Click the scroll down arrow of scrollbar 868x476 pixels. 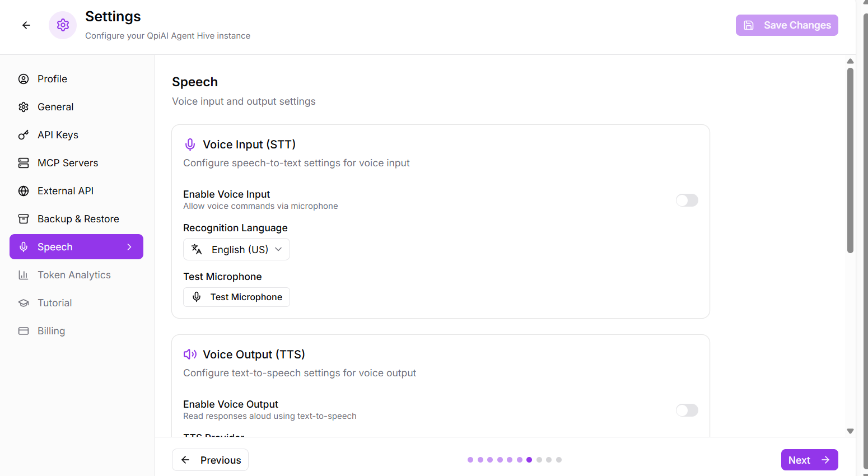[x=850, y=431]
